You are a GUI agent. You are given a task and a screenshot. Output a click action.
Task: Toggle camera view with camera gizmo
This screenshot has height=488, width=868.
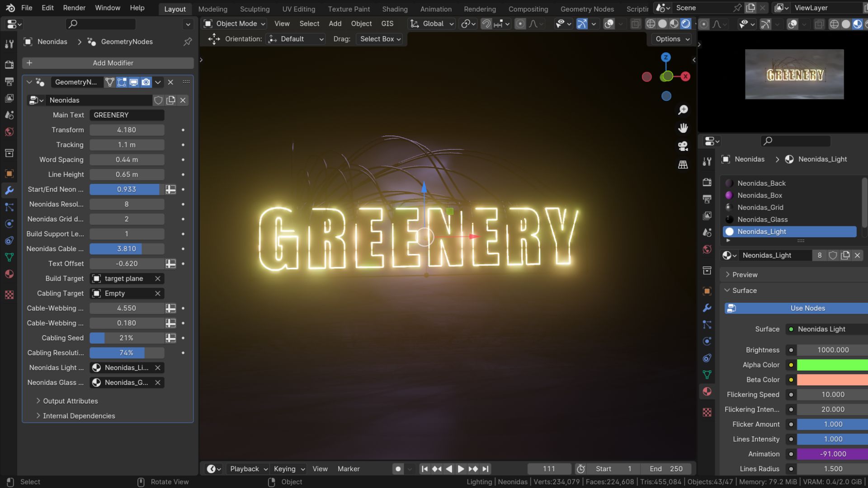coord(683,146)
